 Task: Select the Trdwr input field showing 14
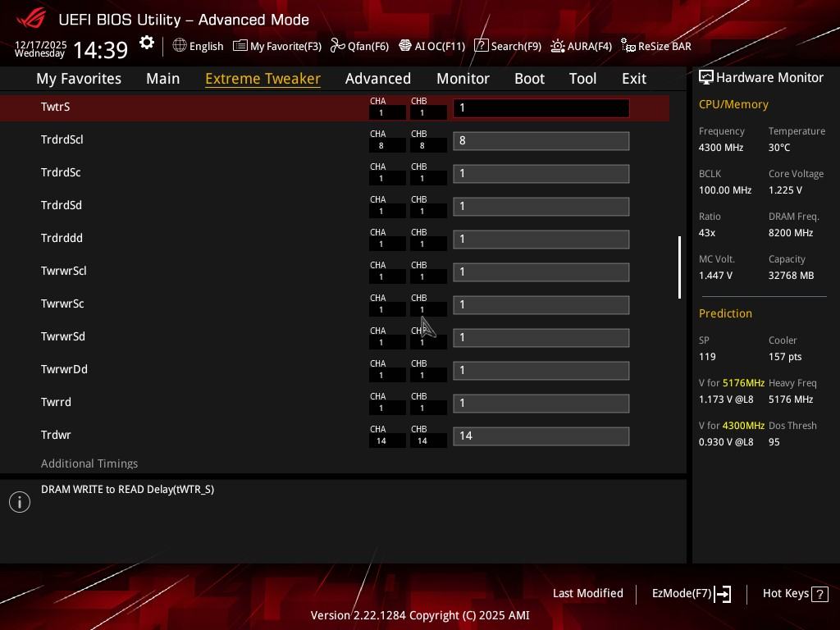click(541, 436)
